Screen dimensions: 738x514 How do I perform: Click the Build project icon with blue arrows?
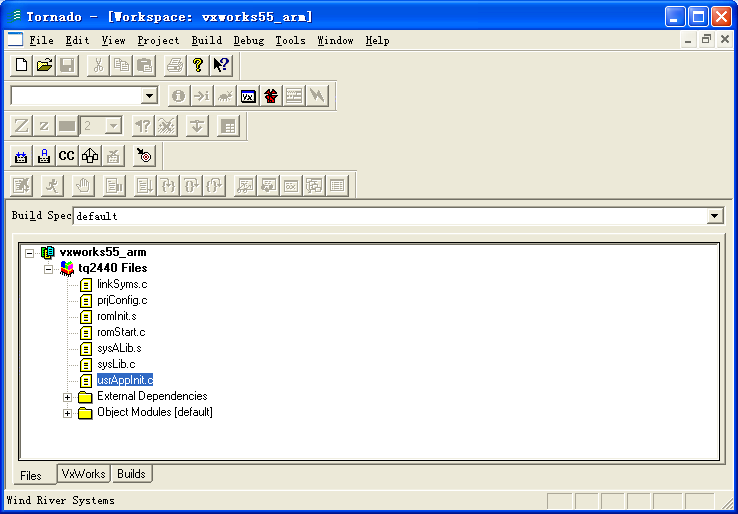(21, 156)
